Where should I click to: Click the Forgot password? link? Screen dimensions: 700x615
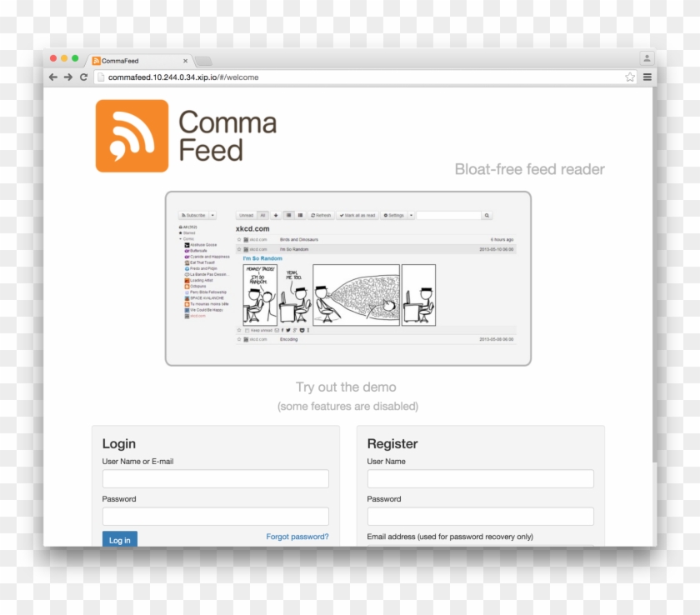pos(297,536)
